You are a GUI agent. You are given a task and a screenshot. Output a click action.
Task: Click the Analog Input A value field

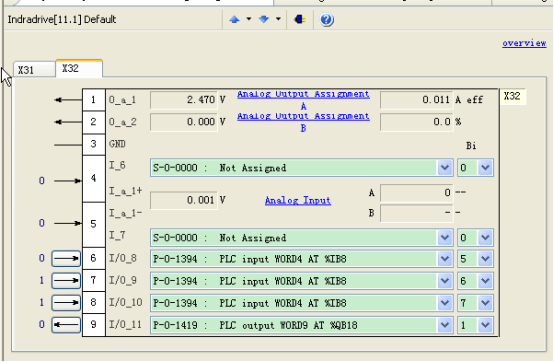tap(417, 192)
